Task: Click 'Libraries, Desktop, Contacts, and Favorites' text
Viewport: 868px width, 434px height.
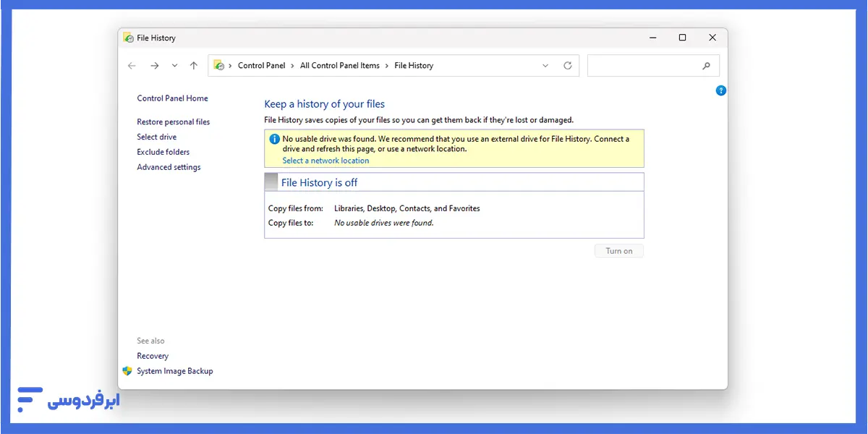Action: tap(407, 208)
